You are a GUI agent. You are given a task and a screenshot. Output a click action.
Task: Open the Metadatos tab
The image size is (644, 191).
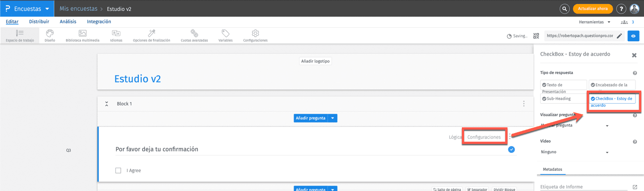point(553,169)
